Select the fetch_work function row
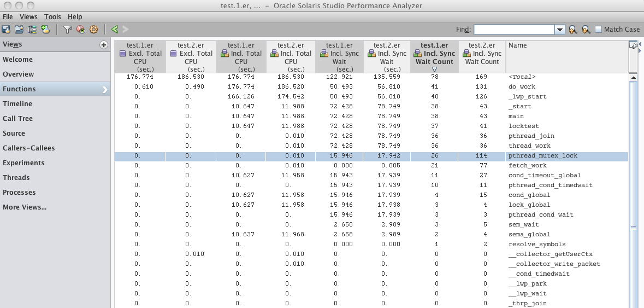 [x=371, y=166]
